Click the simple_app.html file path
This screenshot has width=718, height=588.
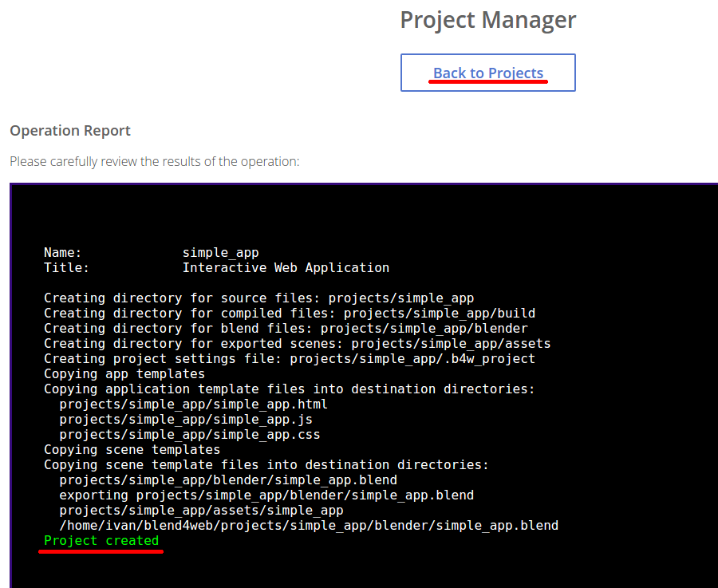click(193, 404)
